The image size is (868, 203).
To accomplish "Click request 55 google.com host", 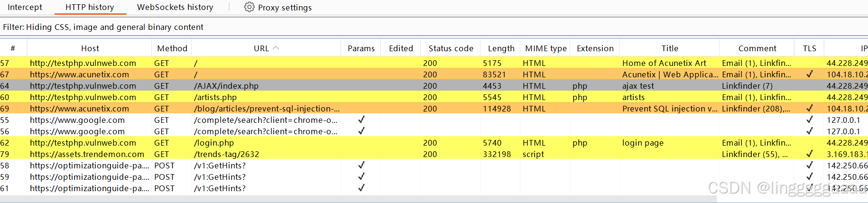I will click(77, 120).
